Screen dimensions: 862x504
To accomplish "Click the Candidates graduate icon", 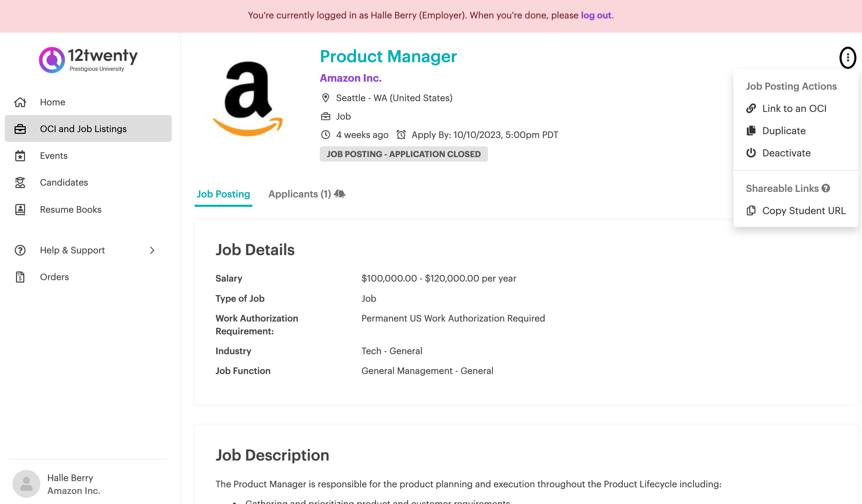I will point(20,182).
